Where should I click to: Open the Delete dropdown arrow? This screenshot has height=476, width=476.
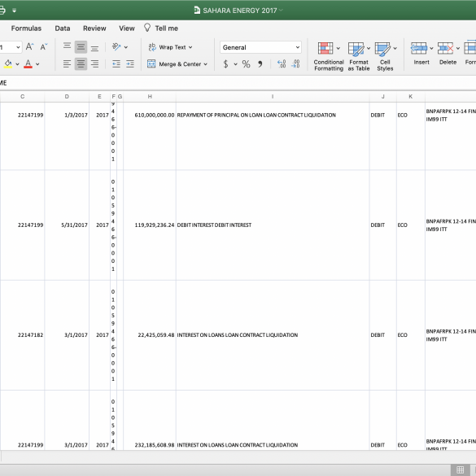458,48
